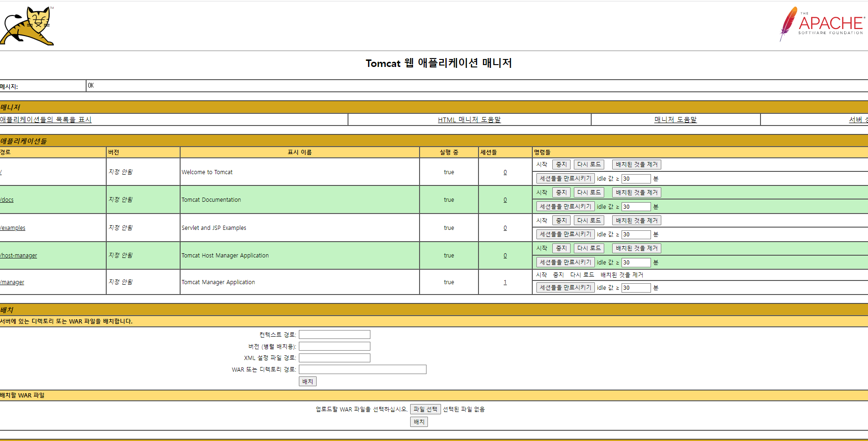This screenshot has width=868, height=441.
Task: Open the list applications link
Action: coord(46,120)
